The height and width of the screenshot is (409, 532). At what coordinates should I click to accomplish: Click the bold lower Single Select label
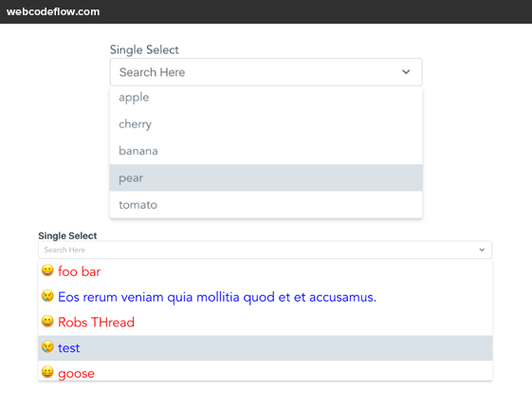[x=67, y=235]
